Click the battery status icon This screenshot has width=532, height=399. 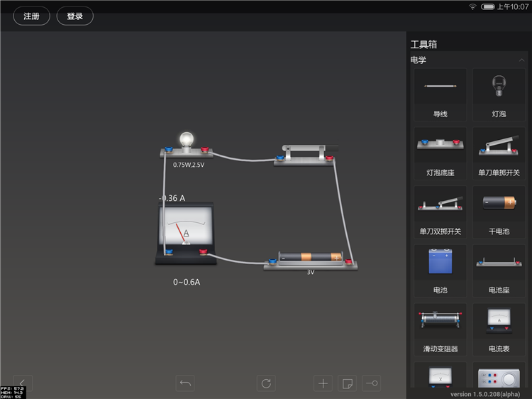pos(488,7)
